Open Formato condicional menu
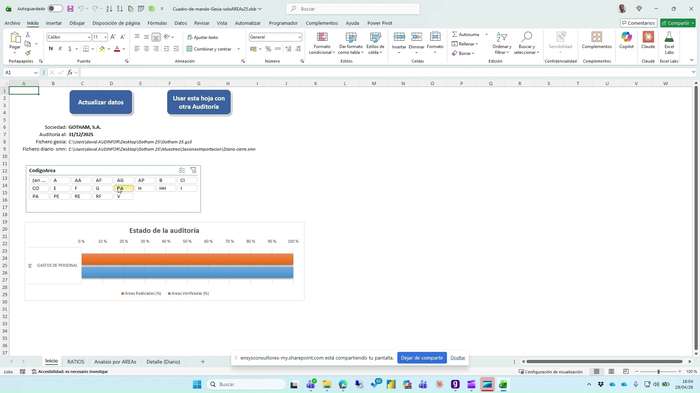Image resolution: width=700 pixels, height=393 pixels. [322, 43]
